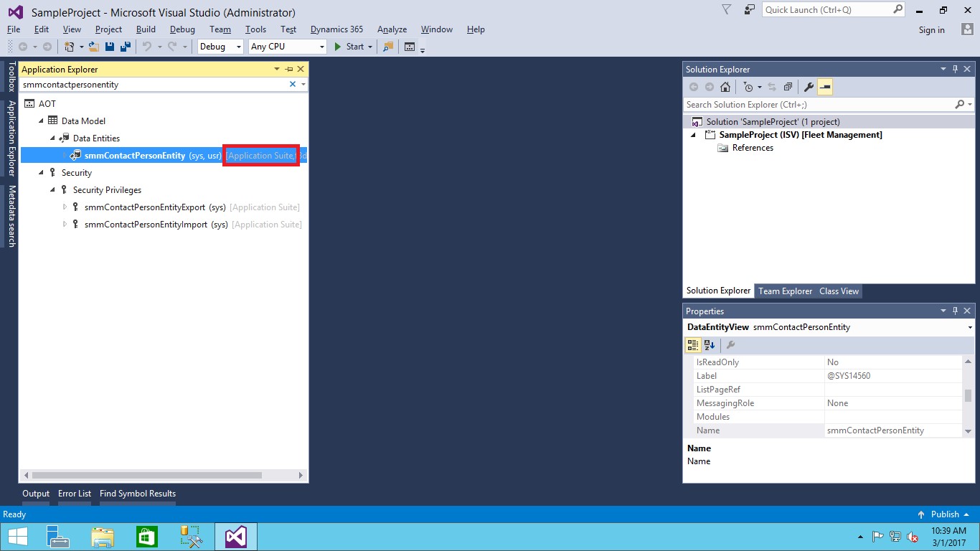Image resolution: width=980 pixels, height=551 pixels.
Task: Open the Output tab
Action: coord(36,494)
